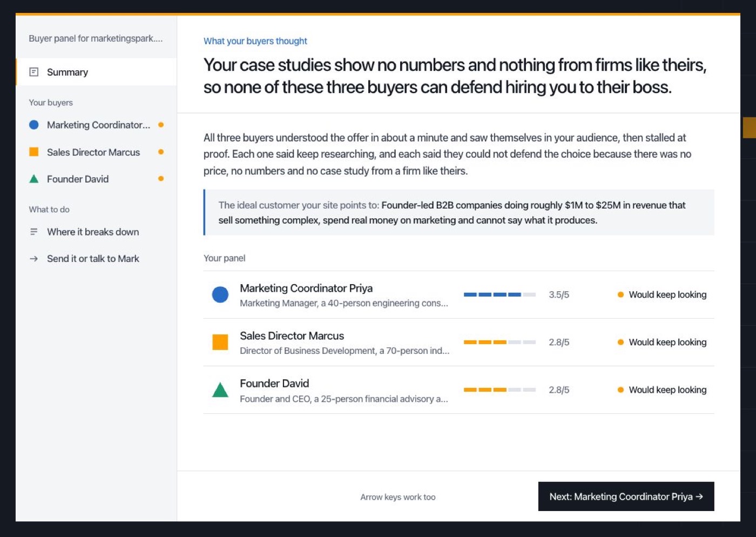Viewport: 756px width, 537px height.
Task: Click David's orange rating bar
Action: 500,390
